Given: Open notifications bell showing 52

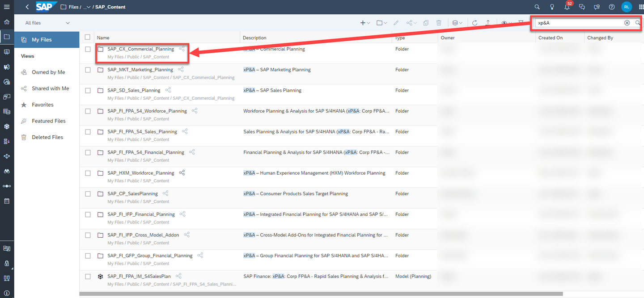Looking at the screenshot, I should pos(567,6).
